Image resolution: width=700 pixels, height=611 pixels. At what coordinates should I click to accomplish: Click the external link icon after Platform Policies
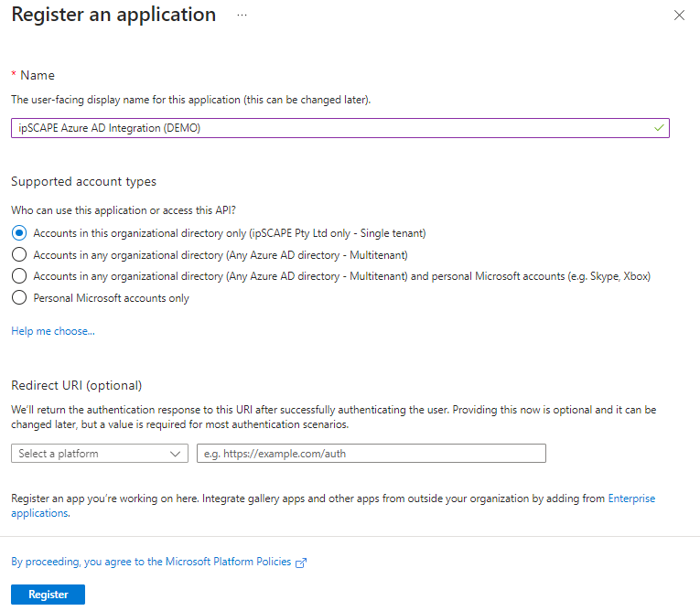[x=301, y=563]
